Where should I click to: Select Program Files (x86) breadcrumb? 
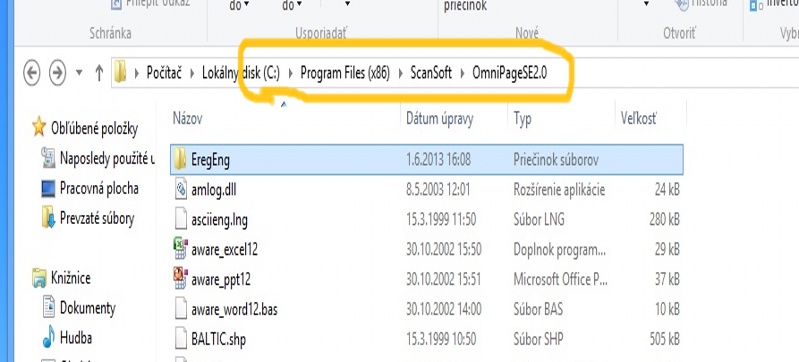[x=344, y=73]
